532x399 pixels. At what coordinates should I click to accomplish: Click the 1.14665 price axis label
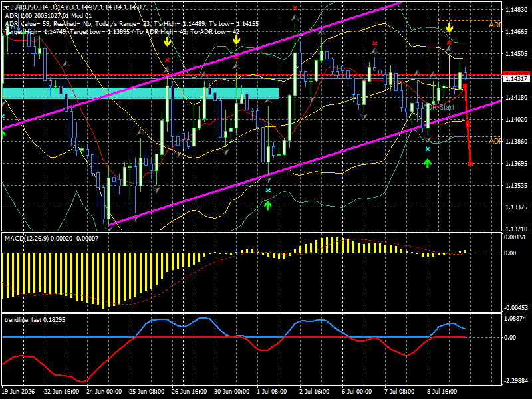click(x=517, y=31)
